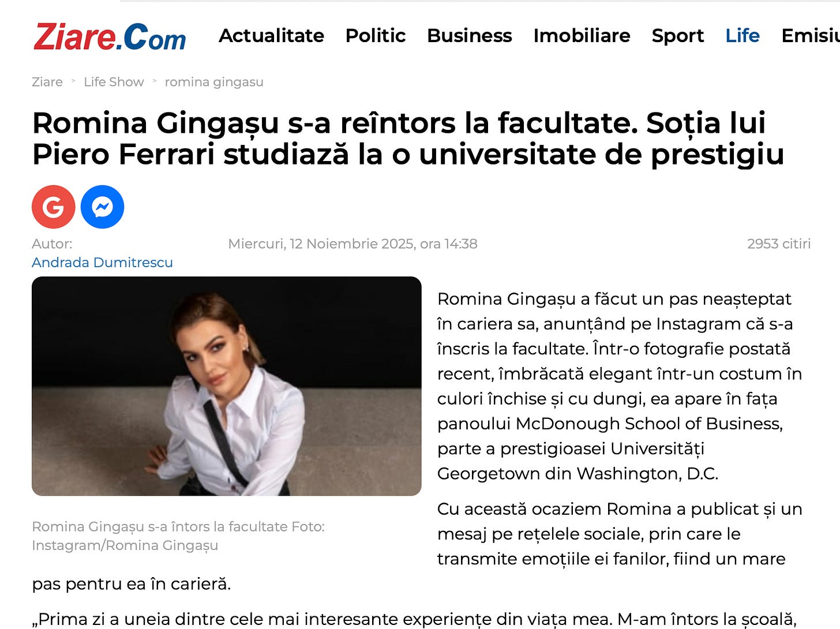Click the photo caption under image
The height and width of the screenshot is (629, 840).
coord(178,536)
